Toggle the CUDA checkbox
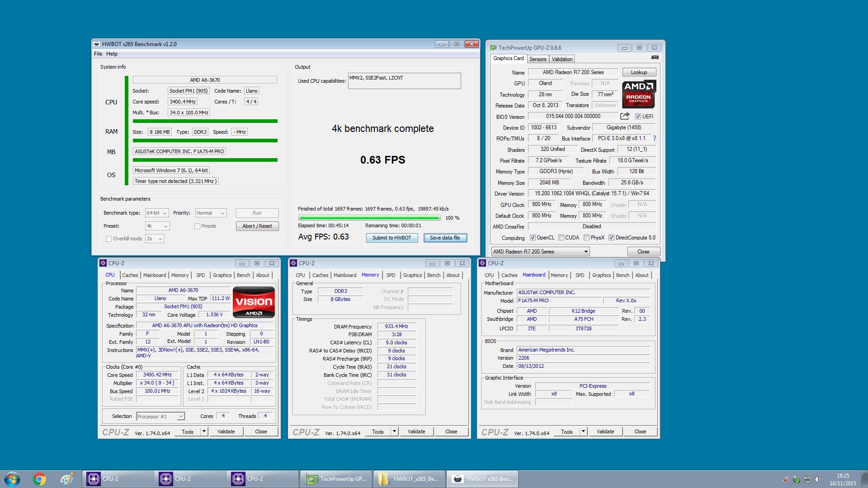Image resolution: width=868 pixels, height=488 pixels. [x=561, y=238]
